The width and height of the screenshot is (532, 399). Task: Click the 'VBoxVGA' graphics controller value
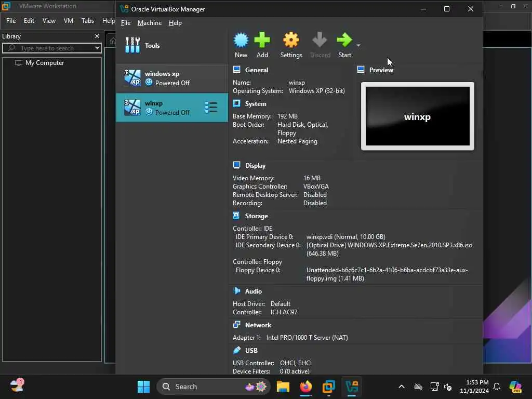click(316, 187)
